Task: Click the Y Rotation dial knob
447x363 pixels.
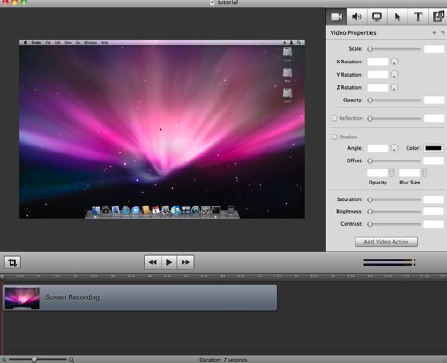Action: 394,75
